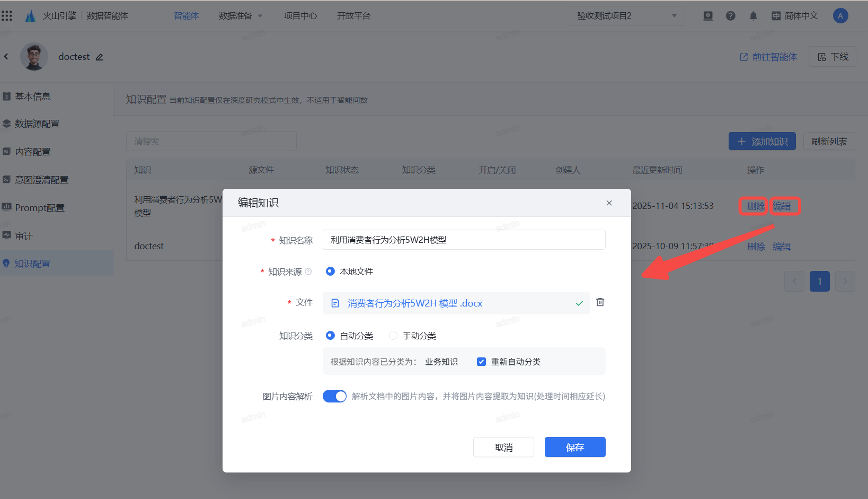Click the doctest knowledge name cell

click(x=149, y=246)
